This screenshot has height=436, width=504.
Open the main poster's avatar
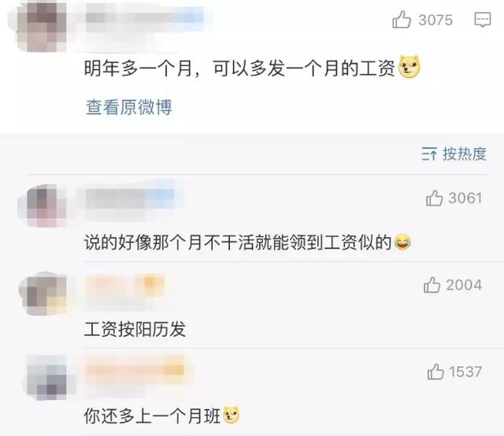click(42, 26)
